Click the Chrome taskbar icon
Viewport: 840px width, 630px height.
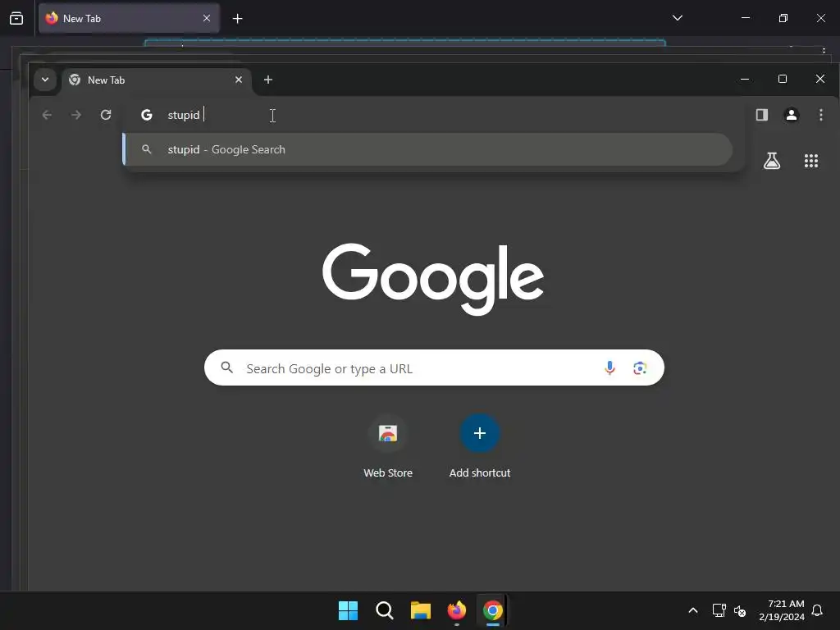[493, 610]
